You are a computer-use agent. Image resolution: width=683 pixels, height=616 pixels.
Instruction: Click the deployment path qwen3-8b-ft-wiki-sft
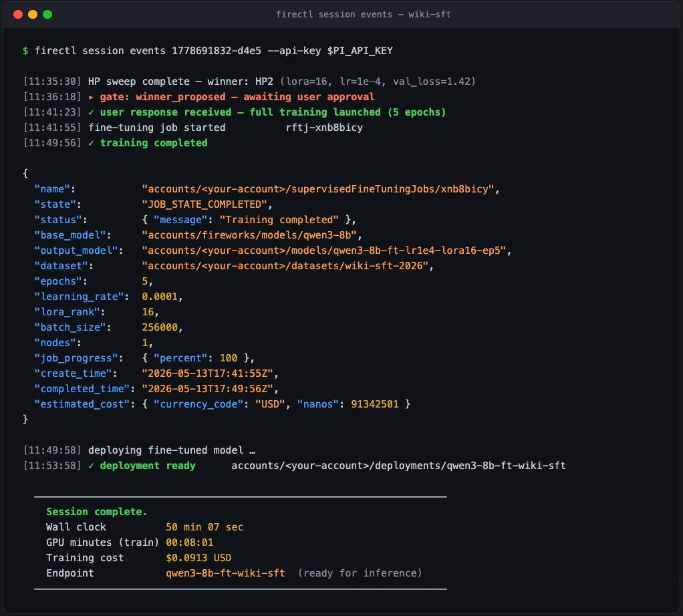click(398, 466)
